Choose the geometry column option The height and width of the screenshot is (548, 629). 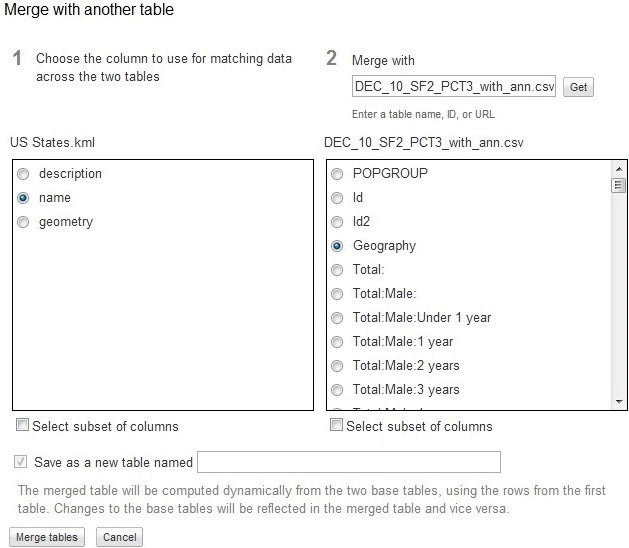(x=23, y=222)
